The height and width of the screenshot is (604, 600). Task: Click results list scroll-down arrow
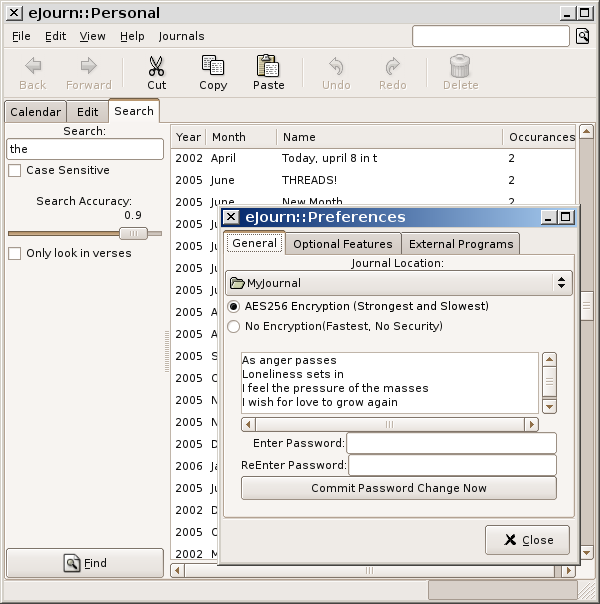[x=586, y=553]
